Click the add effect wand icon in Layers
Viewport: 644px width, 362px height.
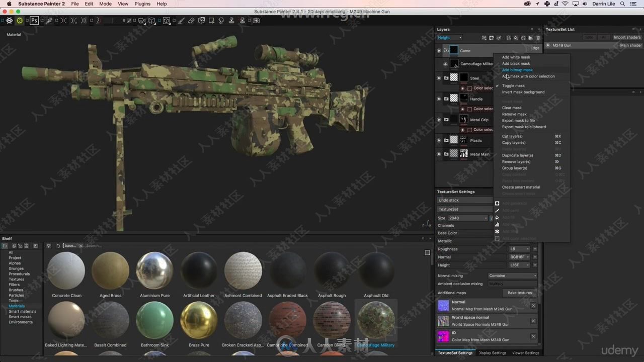pos(499,38)
